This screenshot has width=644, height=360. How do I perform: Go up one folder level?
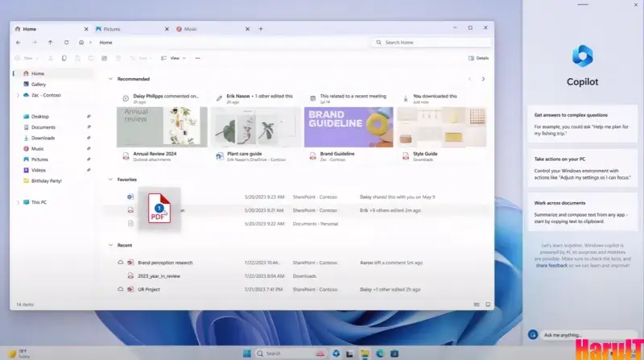(50, 43)
